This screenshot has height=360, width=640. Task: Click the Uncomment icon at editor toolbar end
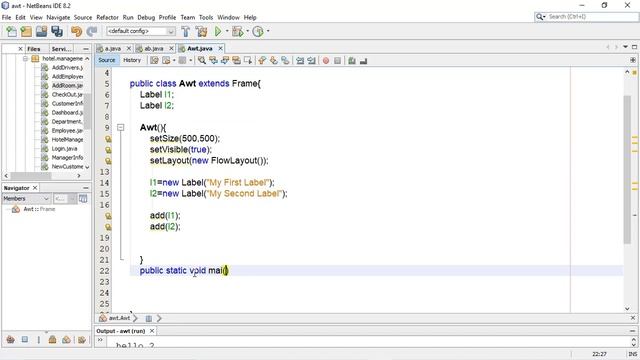tap(363, 61)
